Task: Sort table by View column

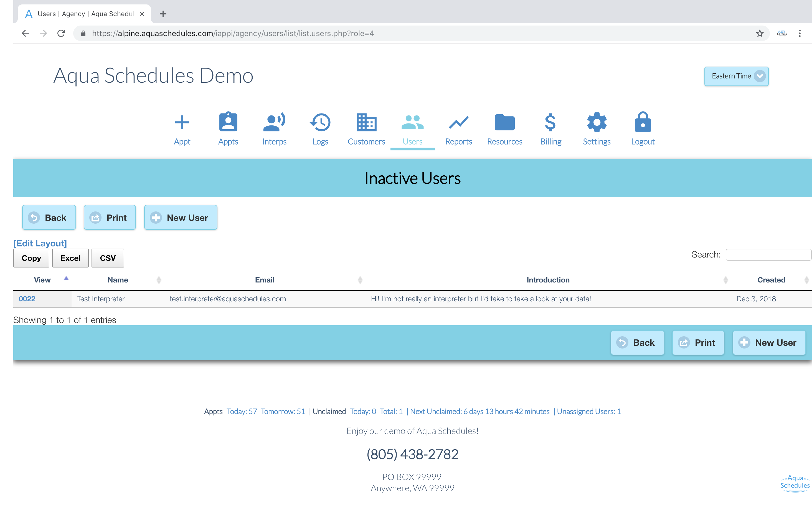Action: tap(42, 280)
